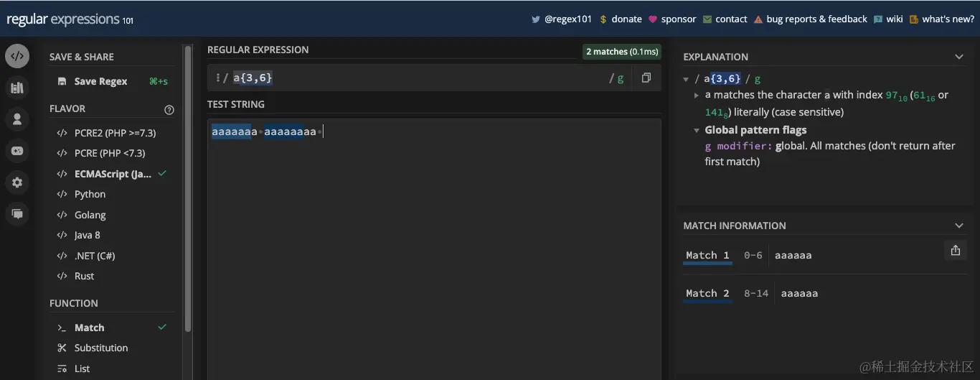
Task: Open the contact link
Action: 725,19
